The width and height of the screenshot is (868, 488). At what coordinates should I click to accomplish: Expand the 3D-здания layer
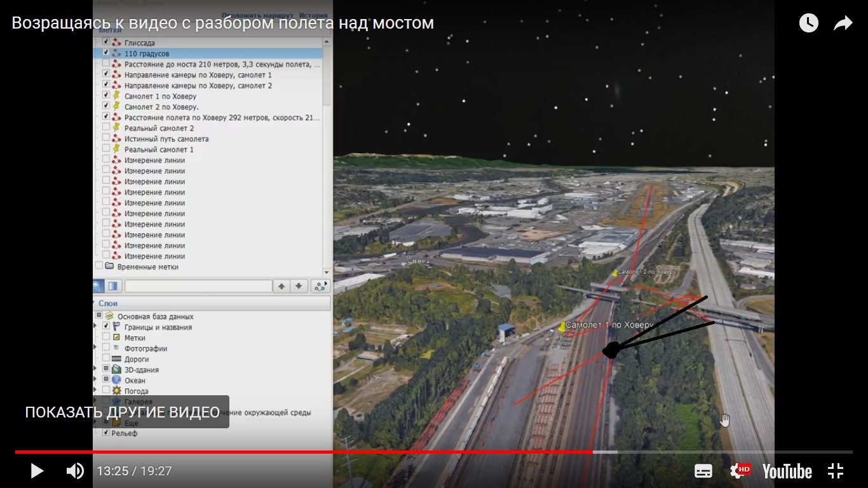[x=96, y=369]
